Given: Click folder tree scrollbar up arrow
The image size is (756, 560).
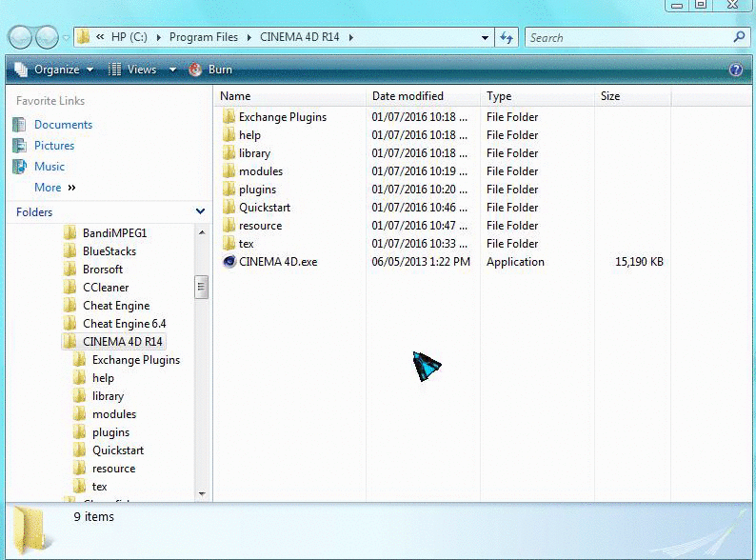Looking at the screenshot, I should click(202, 233).
